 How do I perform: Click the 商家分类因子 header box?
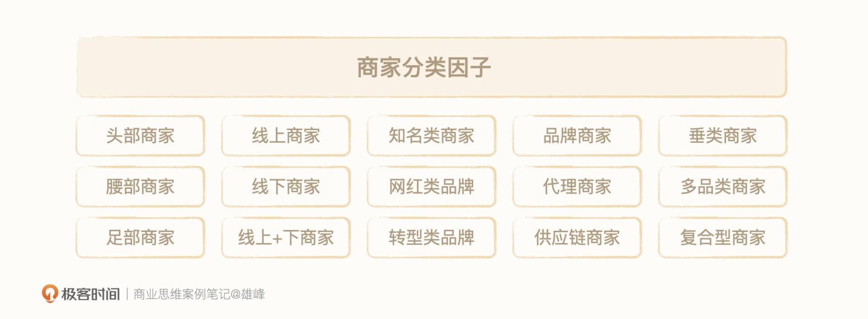[x=431, y=67]
